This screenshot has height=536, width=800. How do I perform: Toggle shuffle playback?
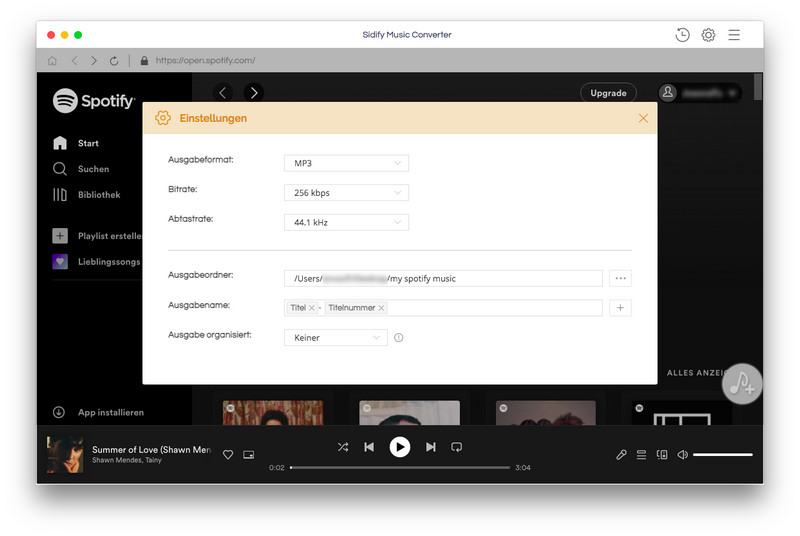[343, 447]
